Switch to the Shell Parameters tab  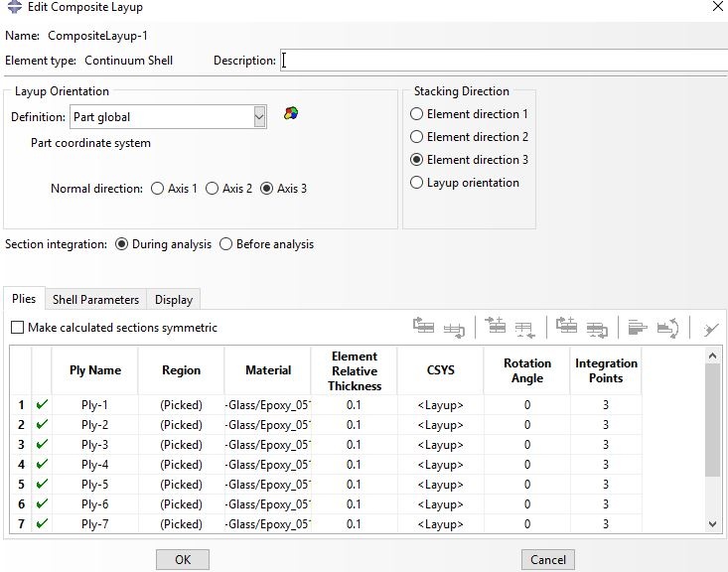[x=95, y=299]
